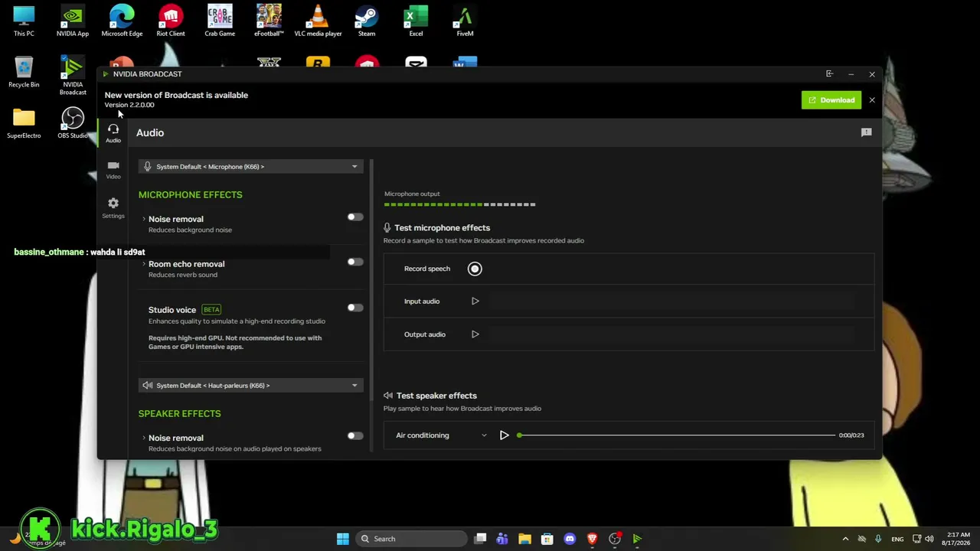The image size is (980, 551).
Task: Open the Air conditioning sample dropdown
Action: pyautogui.click(x=441, y=435)
